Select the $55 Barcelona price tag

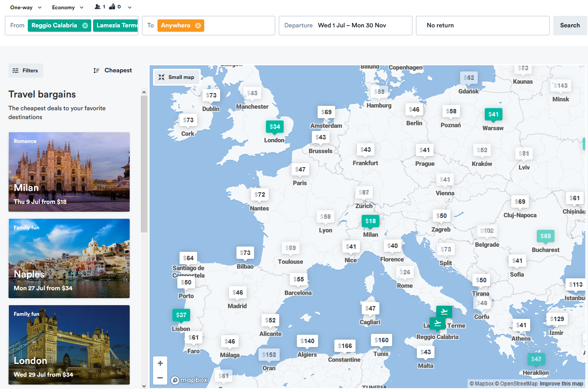[299, 279]
